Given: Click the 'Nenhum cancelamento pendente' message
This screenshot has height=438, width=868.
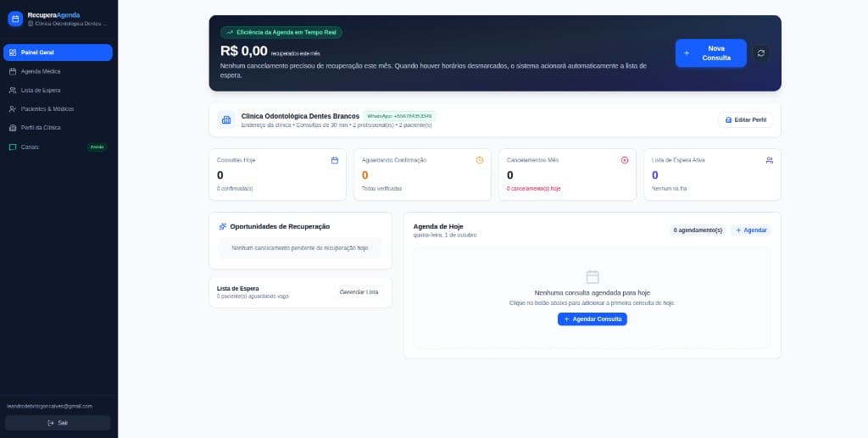Looking at the screenshot, I should pyautogui.click(x=300, y=248).
